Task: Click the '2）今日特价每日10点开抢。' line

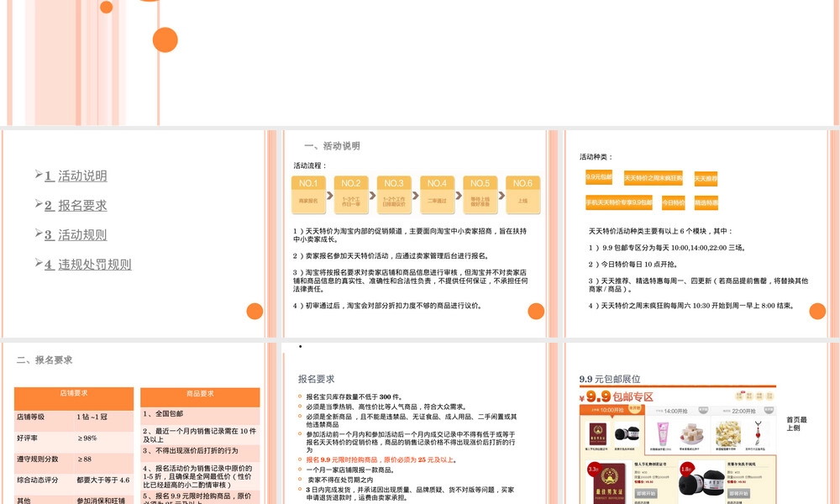Action: (x=633, y=264)
